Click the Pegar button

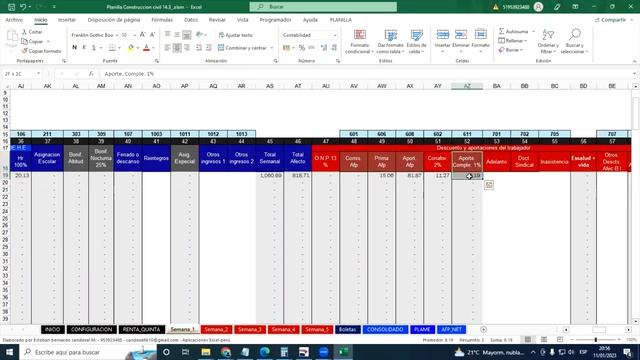tap(11, 39)
